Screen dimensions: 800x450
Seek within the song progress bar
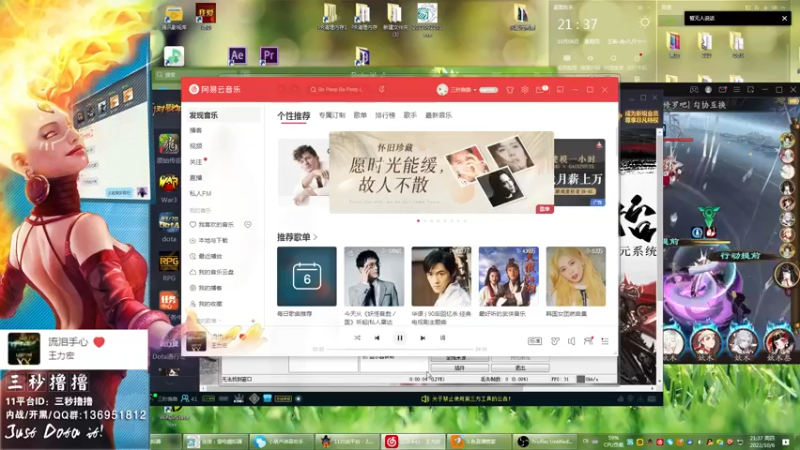399,349
